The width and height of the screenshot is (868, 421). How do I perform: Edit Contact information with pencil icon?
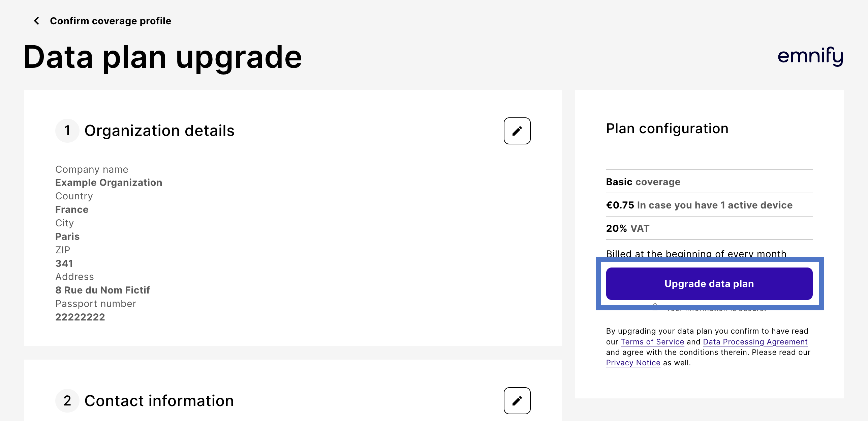[x=517, y=400]
